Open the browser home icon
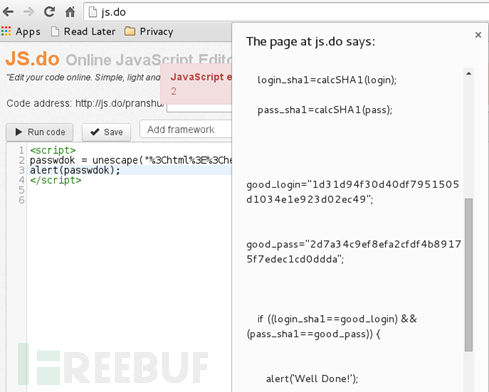 coord(70,12)
